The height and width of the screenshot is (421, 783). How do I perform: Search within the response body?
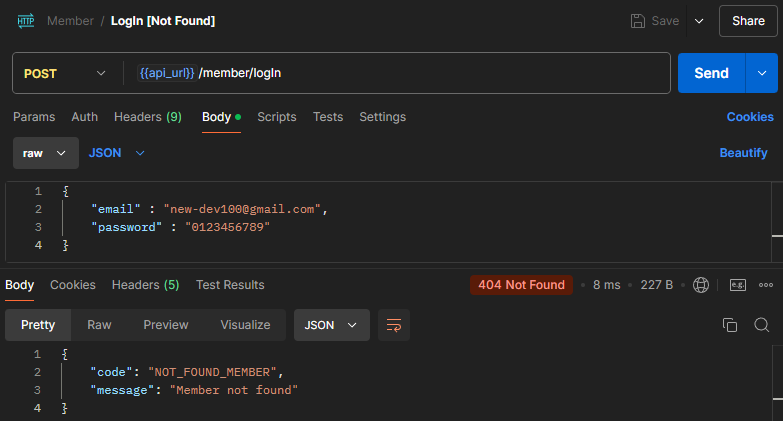click(x=762, y=325)
